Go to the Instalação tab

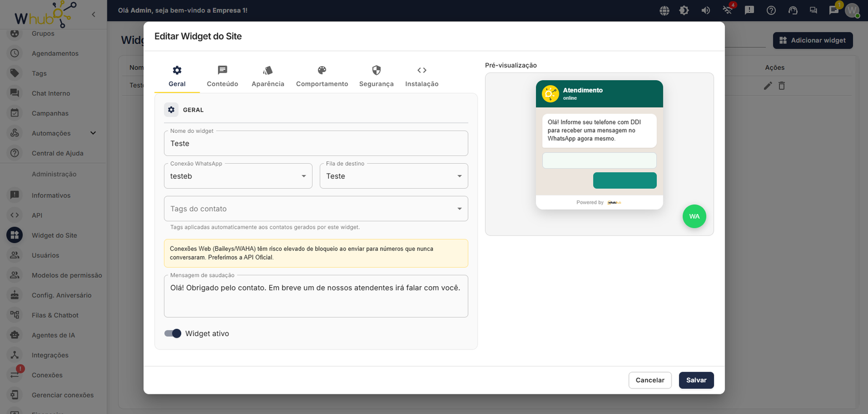[422, 76]
